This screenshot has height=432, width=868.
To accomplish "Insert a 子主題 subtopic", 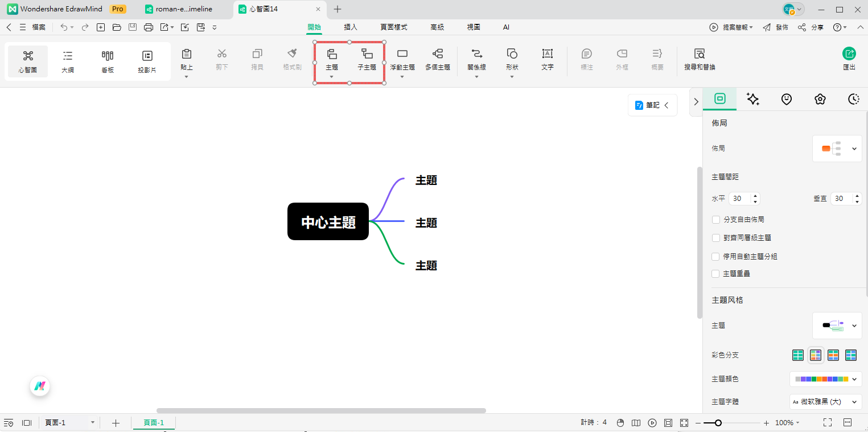I will click(367, 57).
